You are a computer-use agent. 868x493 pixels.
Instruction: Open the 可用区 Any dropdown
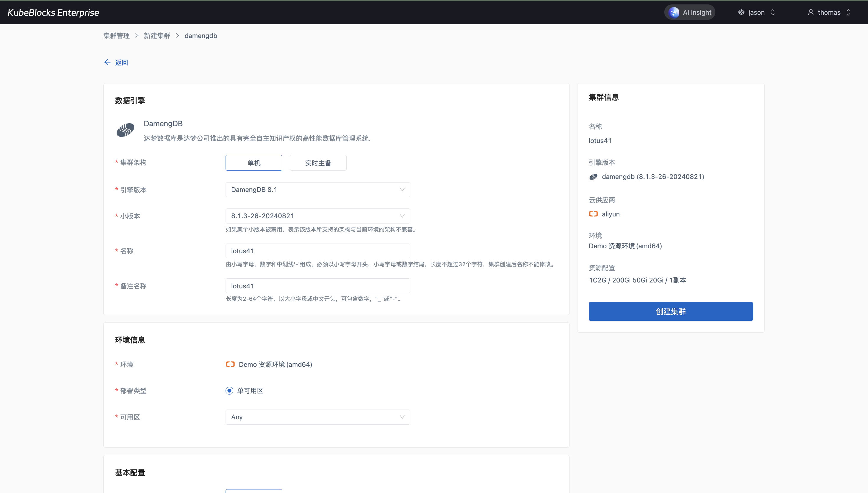[x=318, y=417]
